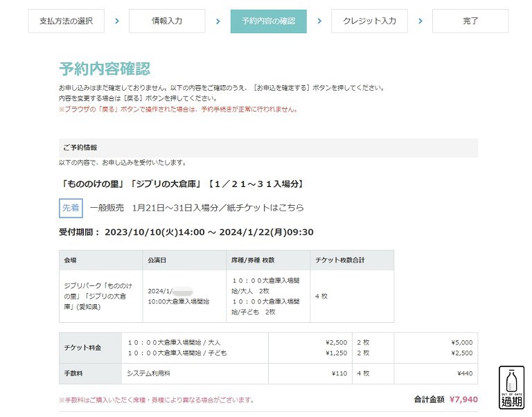Click the ¥440 fee subtotal
The width and height of the screenshot is (532, 417).
[465, 373]
